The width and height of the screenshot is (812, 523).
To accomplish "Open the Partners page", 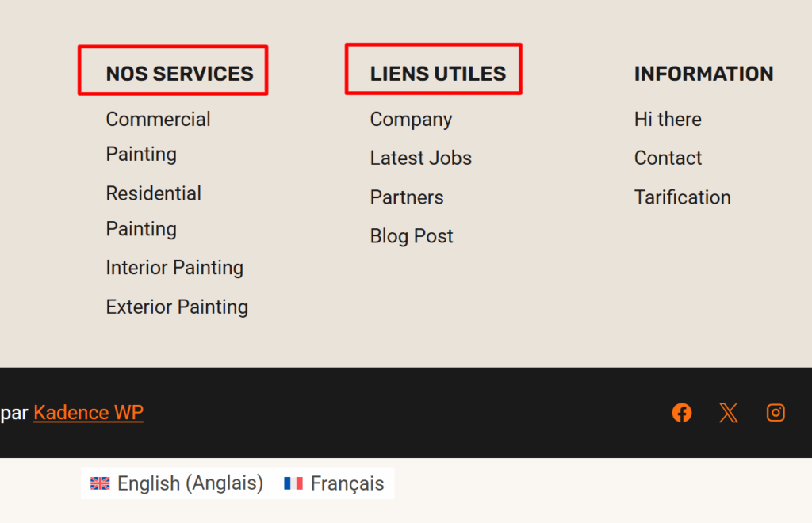I will pos(407,197).
